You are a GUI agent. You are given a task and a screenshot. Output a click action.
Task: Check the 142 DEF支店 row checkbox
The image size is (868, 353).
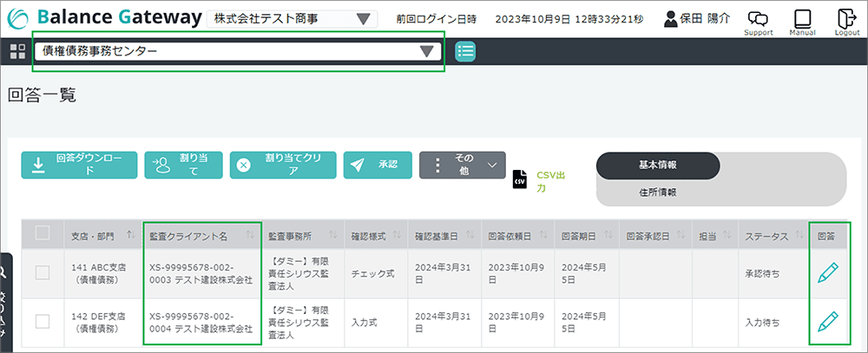click(43, 322)
